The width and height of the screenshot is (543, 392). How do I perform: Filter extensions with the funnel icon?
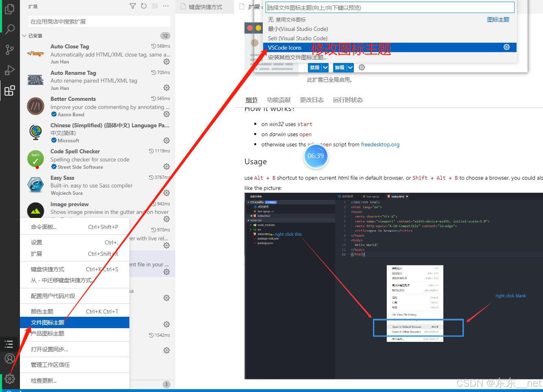click(133, 6)
